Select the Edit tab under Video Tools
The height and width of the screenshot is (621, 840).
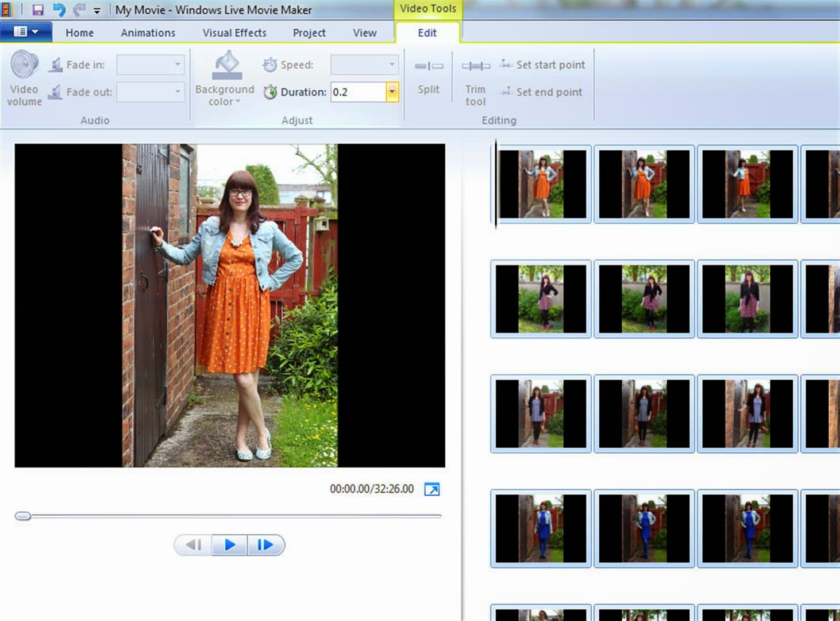point(427,33)
